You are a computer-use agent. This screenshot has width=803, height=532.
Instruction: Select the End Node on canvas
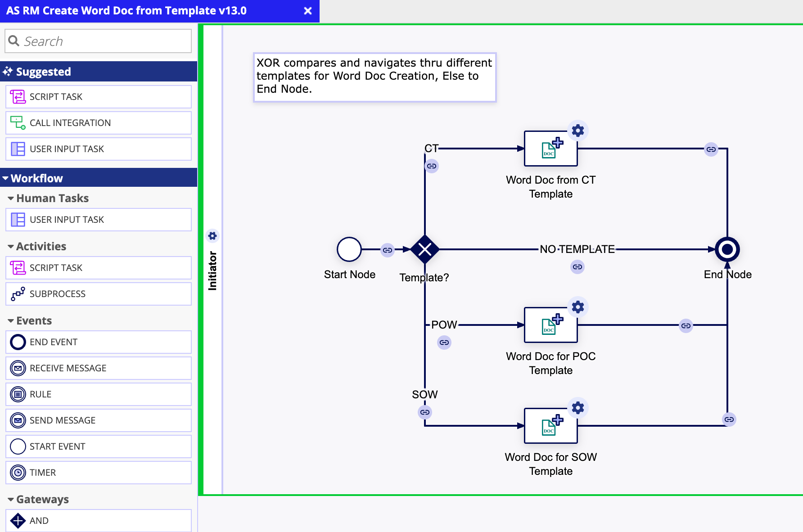pos(727,249)
